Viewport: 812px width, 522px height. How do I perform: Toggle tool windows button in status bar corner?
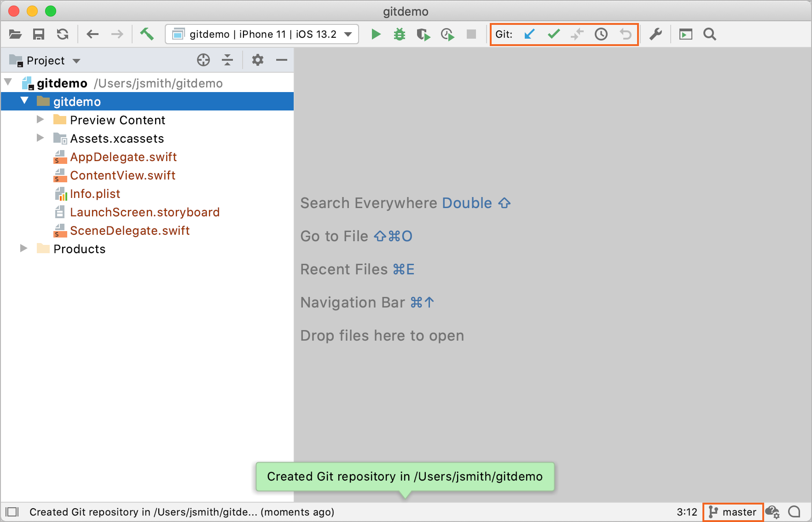12,512
